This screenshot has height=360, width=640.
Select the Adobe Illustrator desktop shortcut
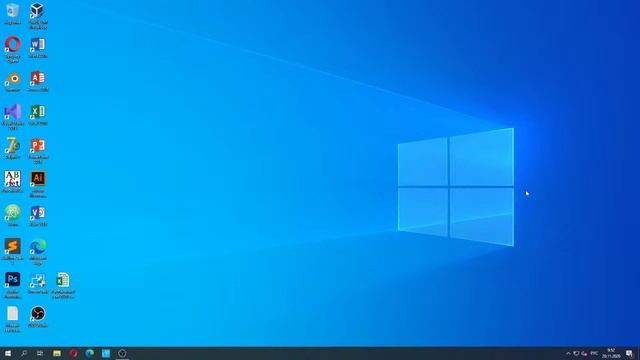click(x=38, y=184)
